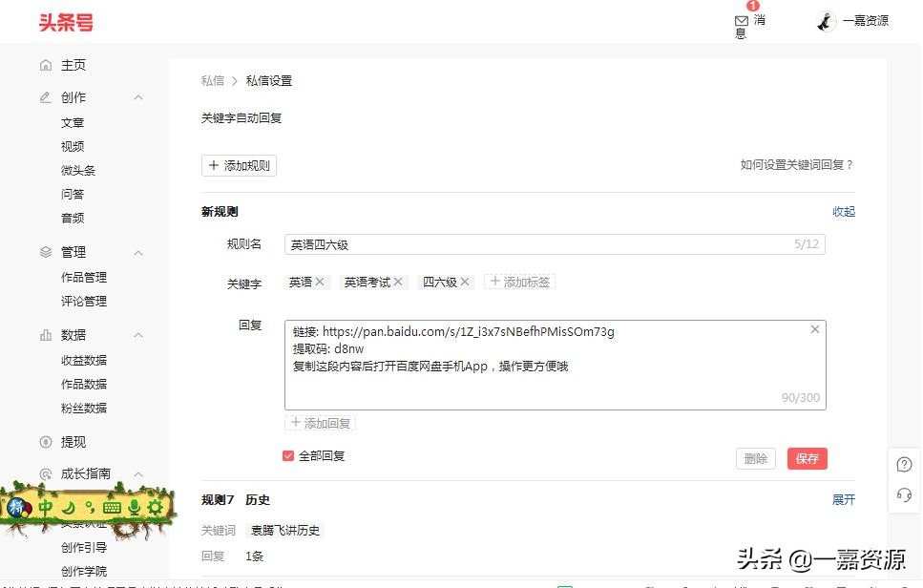
Task: Switch to 视频 in the sidebar
Action: [73, 146]
